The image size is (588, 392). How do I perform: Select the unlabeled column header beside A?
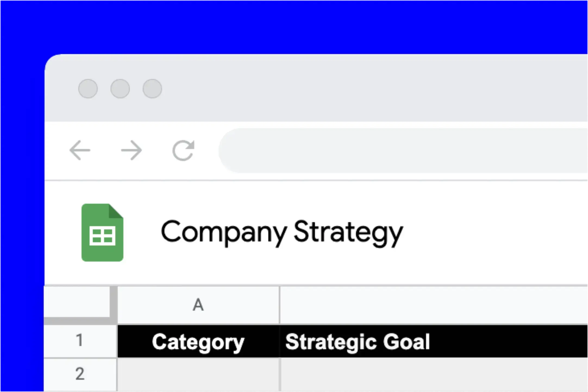tap(433, 305)
